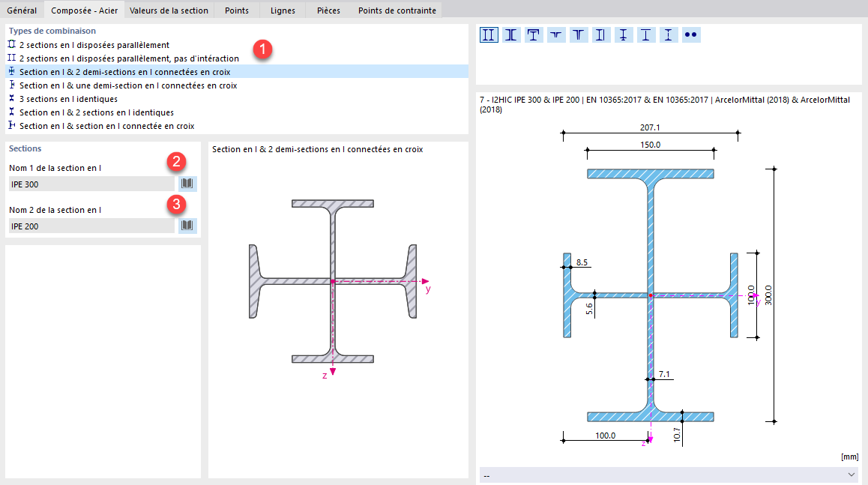Screen dimensions: 868x485
Task: Pick the I-section with bottom plate icon
Action: 624,35
